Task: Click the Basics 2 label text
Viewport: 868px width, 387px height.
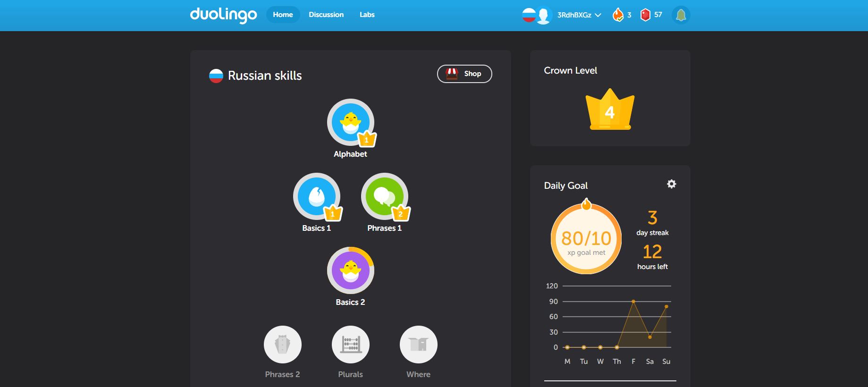Action: [350, 302]
